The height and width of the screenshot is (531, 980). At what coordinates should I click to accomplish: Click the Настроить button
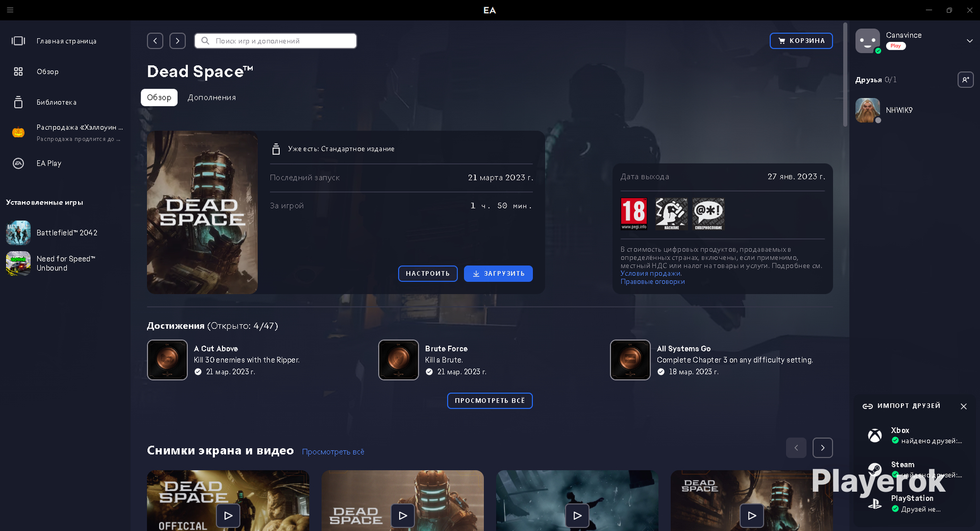click(x=428, y=273)
